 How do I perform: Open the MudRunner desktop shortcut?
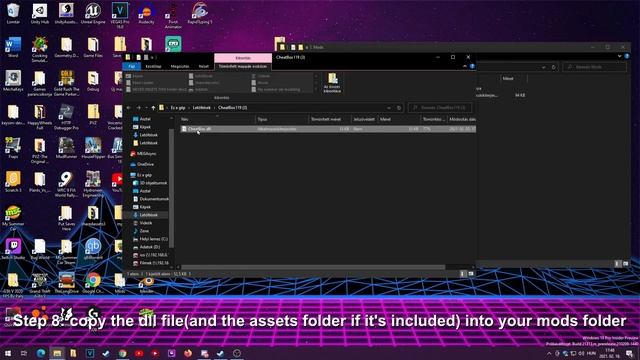tap(66, 148)
